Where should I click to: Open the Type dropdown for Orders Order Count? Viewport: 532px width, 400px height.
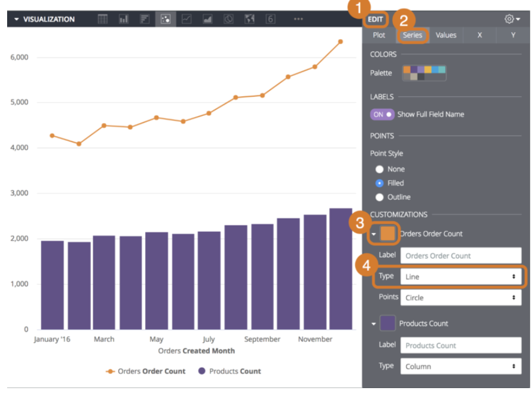click(461, 276)
